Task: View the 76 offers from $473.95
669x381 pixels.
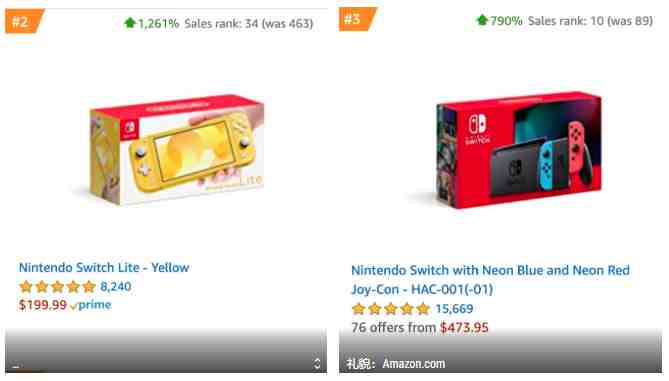Action: [x=420, y=328]
